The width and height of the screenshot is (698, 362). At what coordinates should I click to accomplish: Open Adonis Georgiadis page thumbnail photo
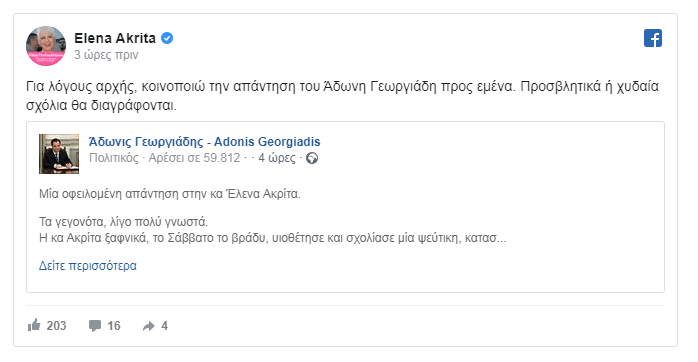[59, 154]
